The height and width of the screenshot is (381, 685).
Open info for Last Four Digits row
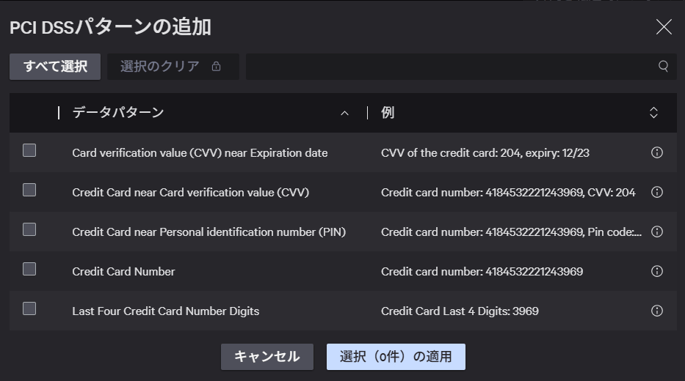tap(657, 311)
